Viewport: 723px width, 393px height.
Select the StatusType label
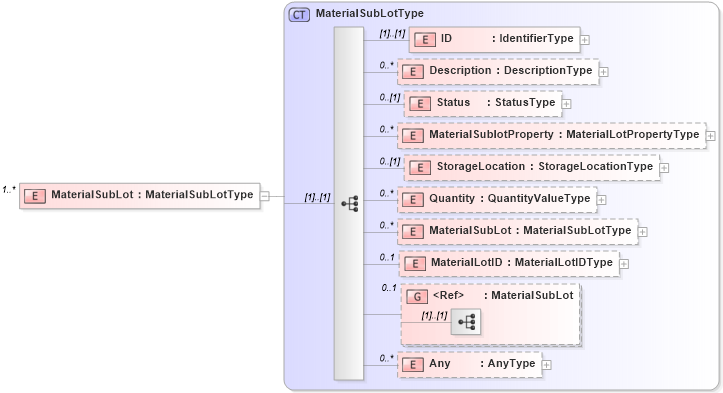point(525,102)
